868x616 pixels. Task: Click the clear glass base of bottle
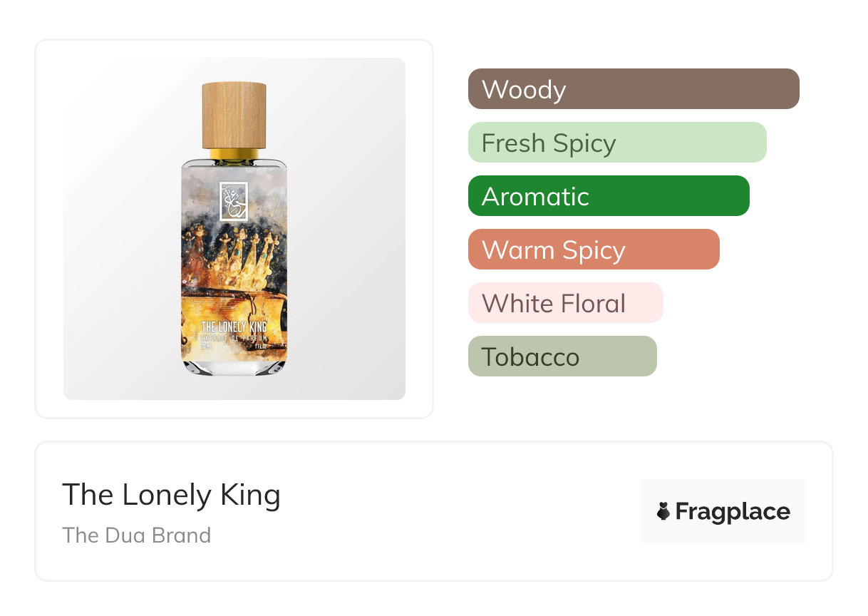click(x=234, y=366)
